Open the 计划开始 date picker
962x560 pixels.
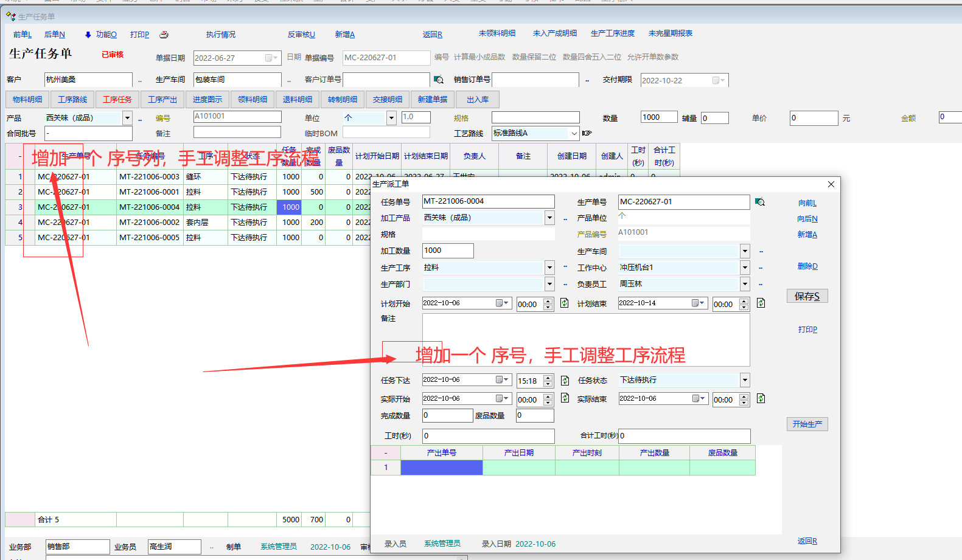click(502, 303)
